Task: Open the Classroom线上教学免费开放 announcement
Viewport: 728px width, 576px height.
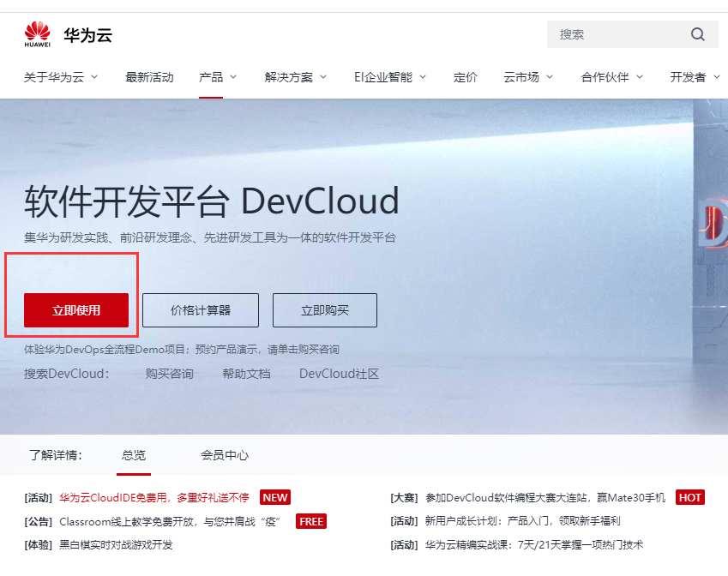Action: click(170, 522)
